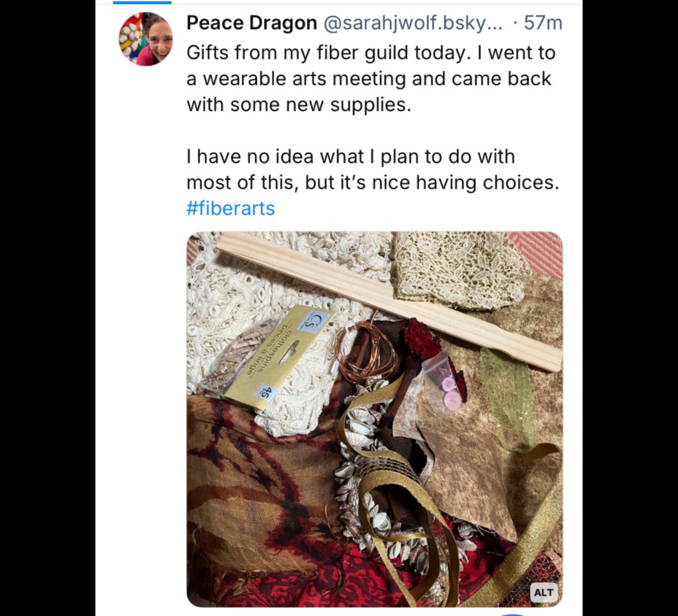Screen dimensions: 678x616
Task: Click the ALT badge on the photo
Action: 544,592
